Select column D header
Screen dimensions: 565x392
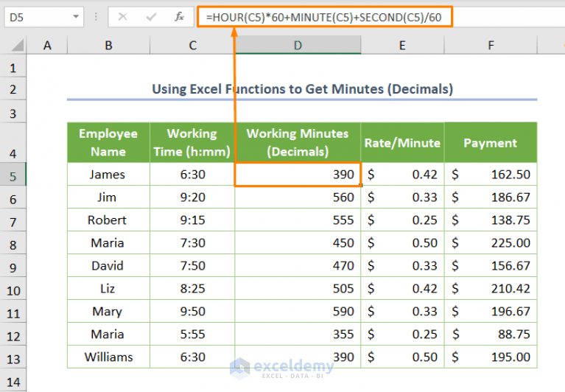pos(298,46)
